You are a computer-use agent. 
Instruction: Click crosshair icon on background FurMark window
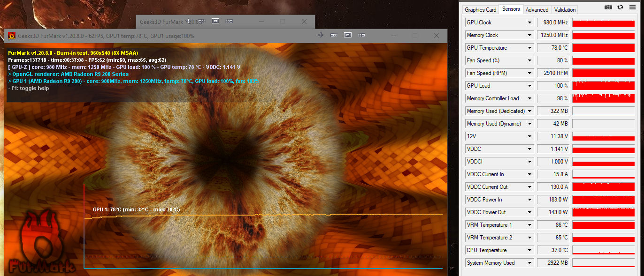tap(188, 21)
